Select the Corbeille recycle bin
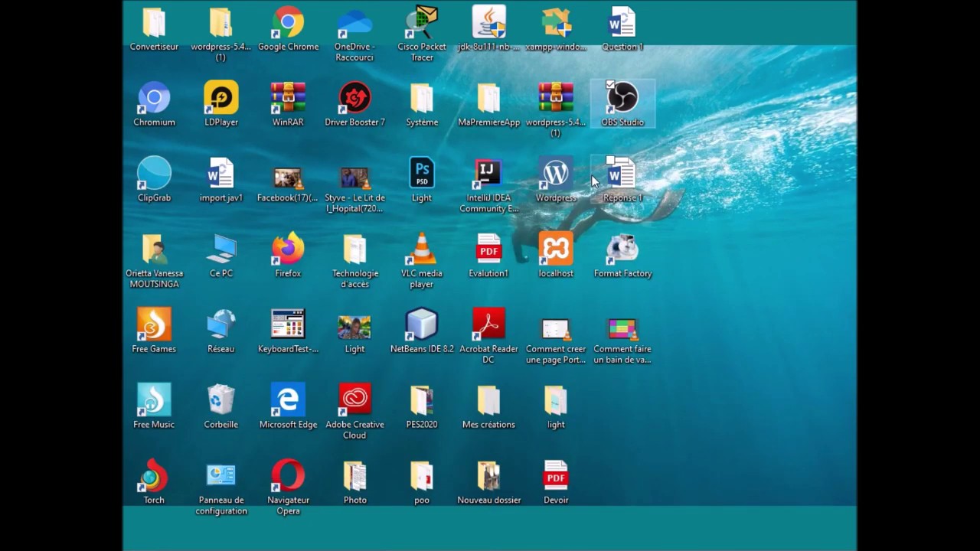 (x=221, y=400)
